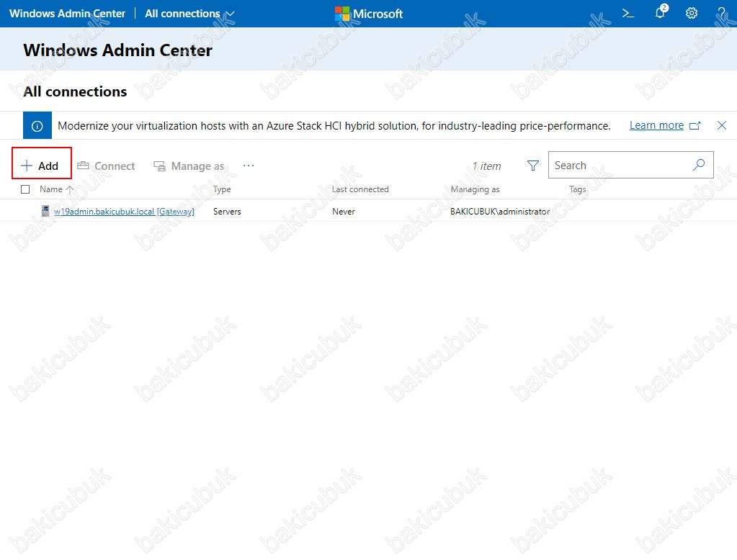
Task: Click the All connections page heading
Action: [x=75, y=91]
